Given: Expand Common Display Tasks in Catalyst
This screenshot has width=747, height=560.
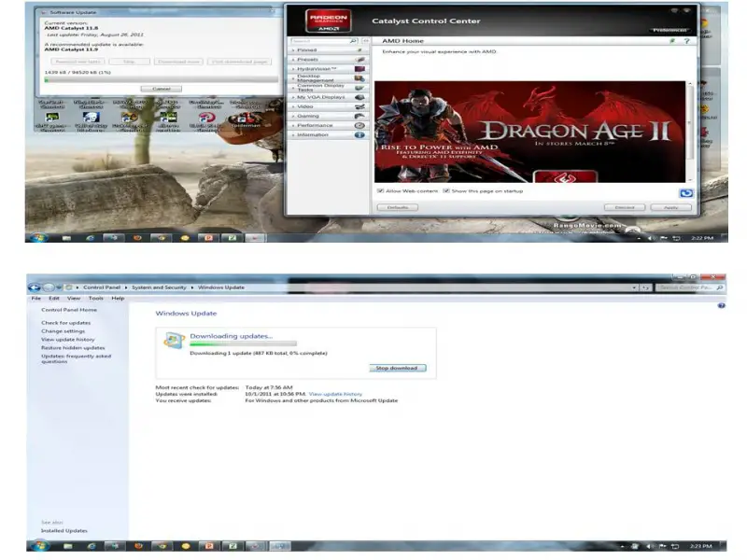Looking at the screenshot, I should pyautogui.click(x=328, y=88).
